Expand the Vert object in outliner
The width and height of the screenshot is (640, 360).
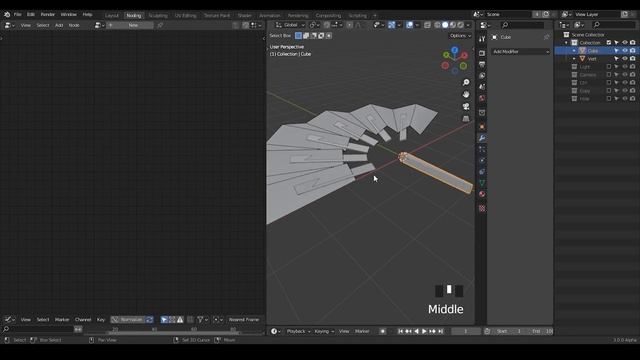click(x=574, y=59)
